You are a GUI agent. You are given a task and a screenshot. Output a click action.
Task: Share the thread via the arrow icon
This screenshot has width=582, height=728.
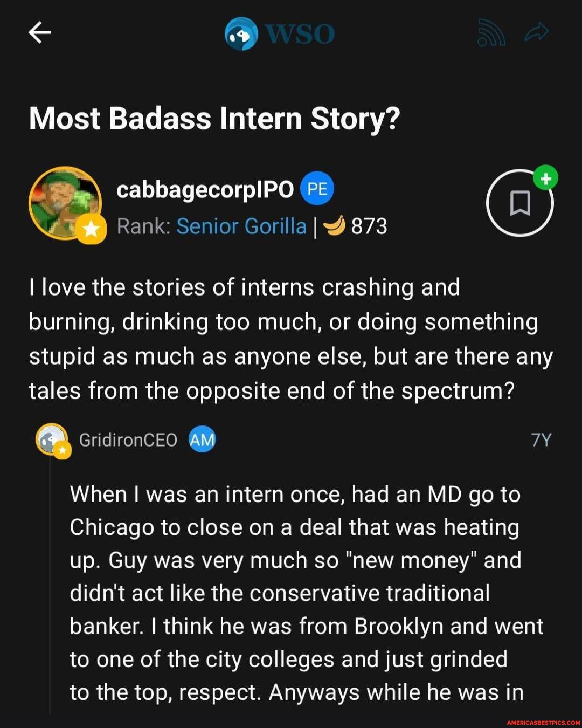[x=537, y=32]
